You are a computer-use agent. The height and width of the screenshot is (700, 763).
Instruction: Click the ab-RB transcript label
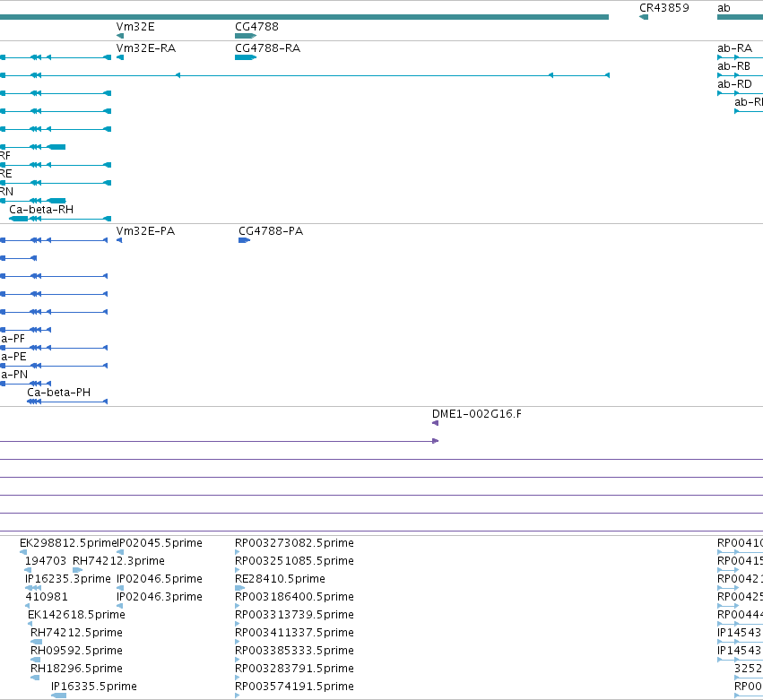(733, 66)
